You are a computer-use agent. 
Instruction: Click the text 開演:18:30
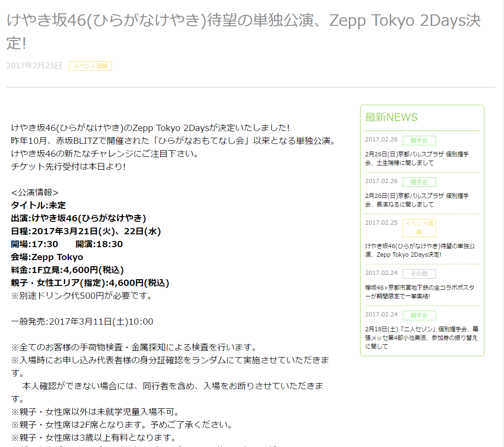pyautogui.click(x=99, y=244)
